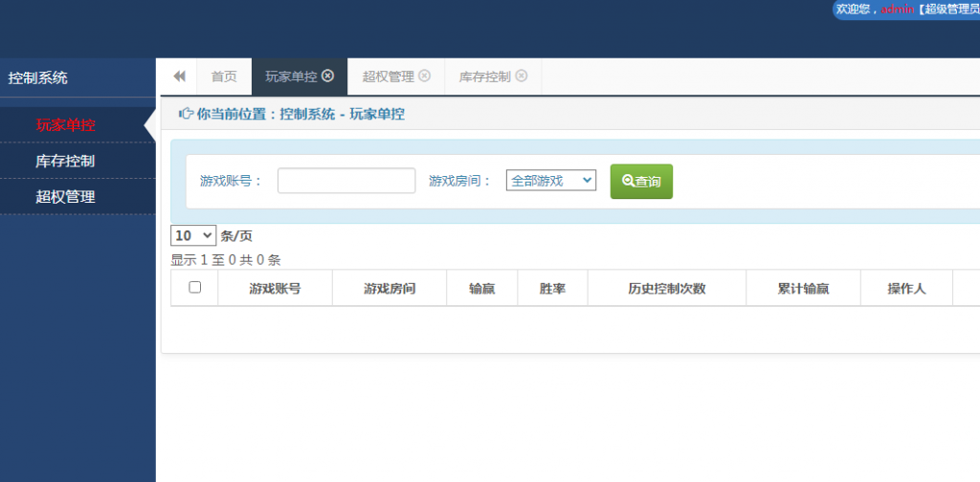Close the 库存控制 tab via its X icon

tap(522, 76)
